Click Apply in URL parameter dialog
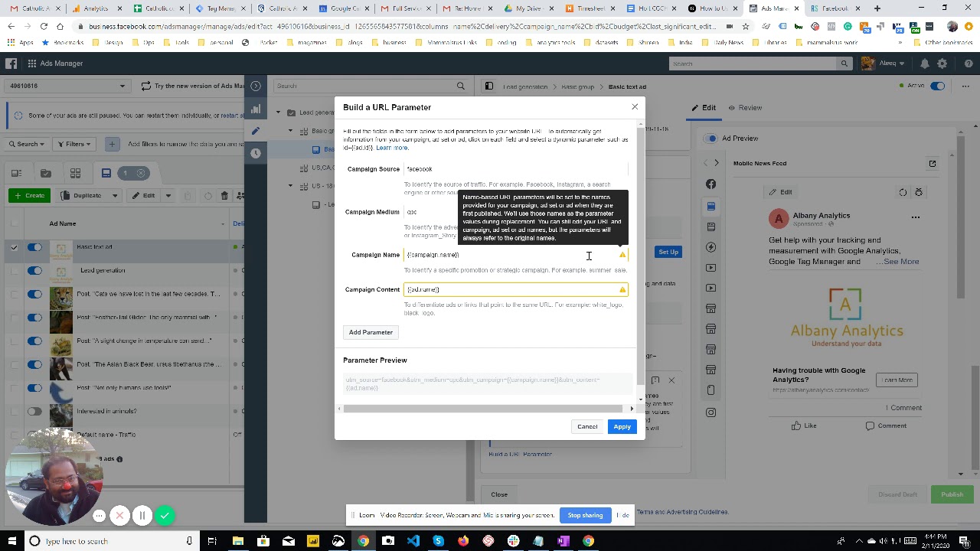 coord(622,426)
